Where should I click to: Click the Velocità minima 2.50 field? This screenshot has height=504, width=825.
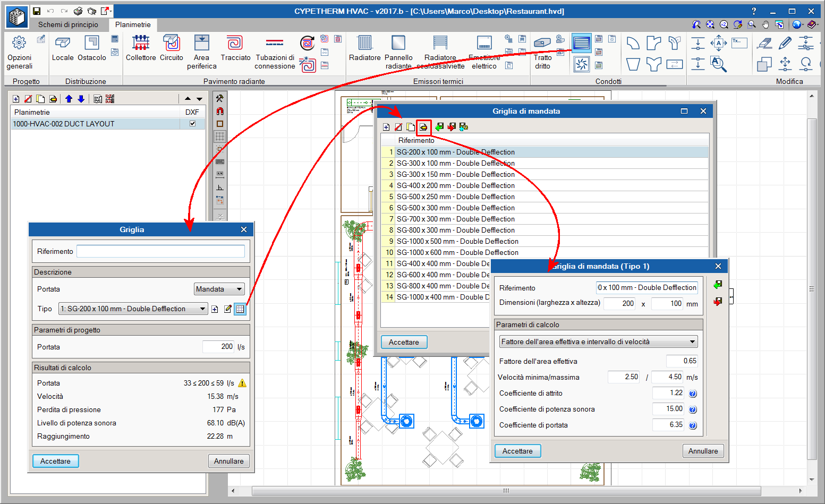click(x=624, y=377)
